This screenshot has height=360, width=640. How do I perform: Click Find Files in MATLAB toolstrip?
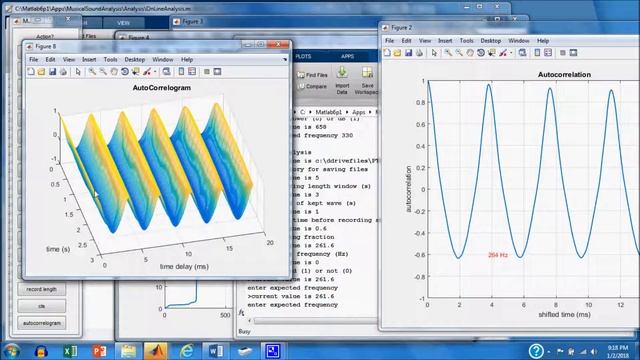pos(313,75)
